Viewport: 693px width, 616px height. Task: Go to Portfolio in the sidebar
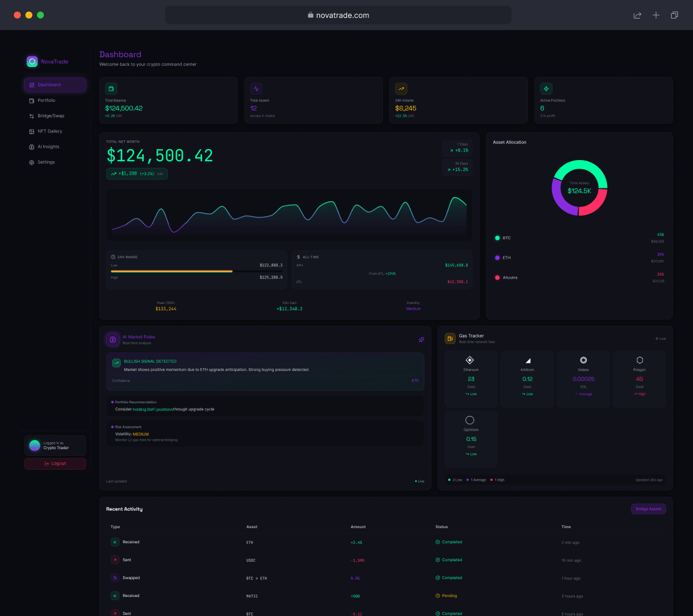point(55,101)
